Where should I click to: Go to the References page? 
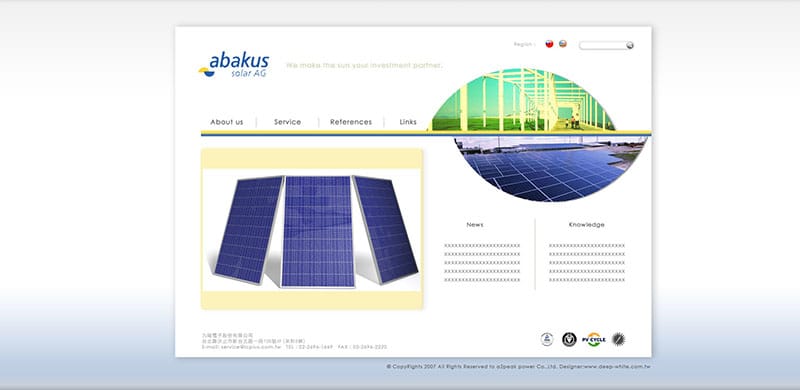point(351,123)
